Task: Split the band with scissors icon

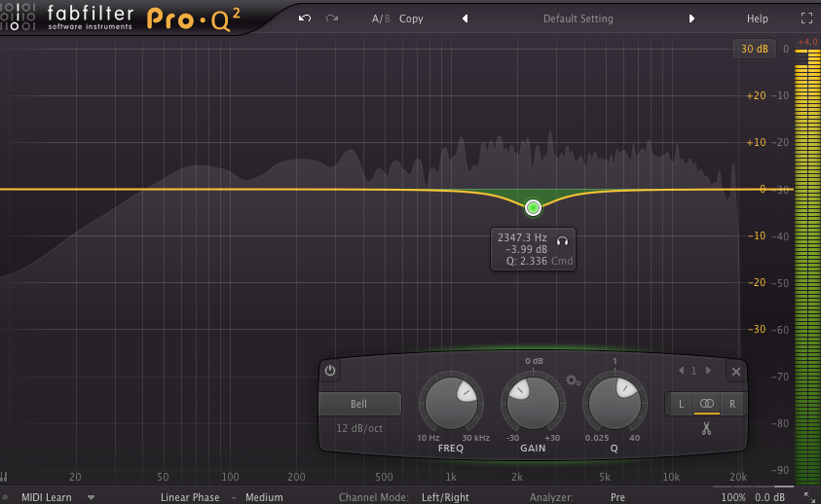Action: pos(706,429)
